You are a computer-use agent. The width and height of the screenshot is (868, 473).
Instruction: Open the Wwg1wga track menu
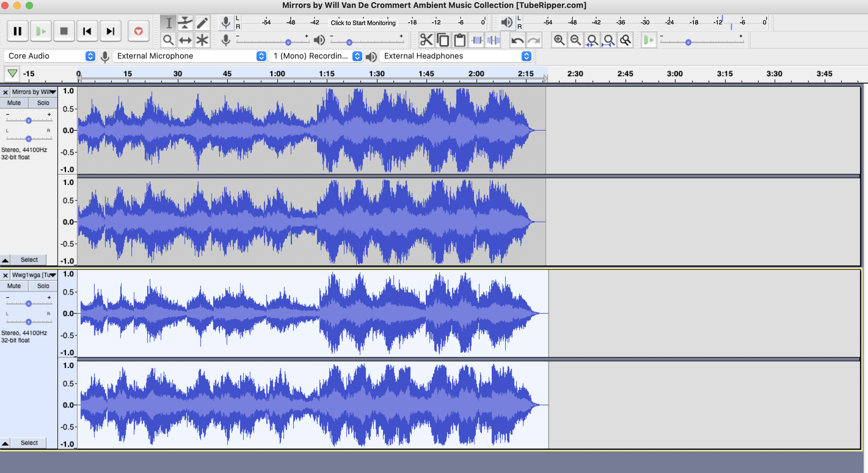(53, 275)
